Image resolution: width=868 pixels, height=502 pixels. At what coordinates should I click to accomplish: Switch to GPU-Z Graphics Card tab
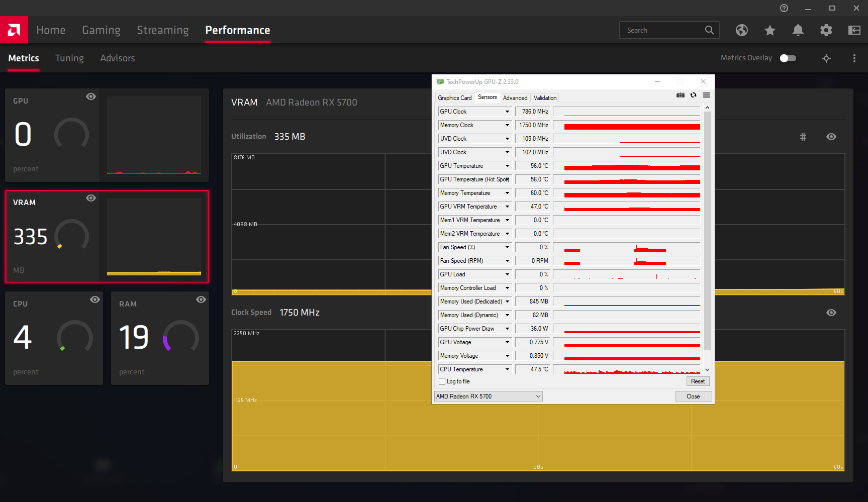point(454,98)
